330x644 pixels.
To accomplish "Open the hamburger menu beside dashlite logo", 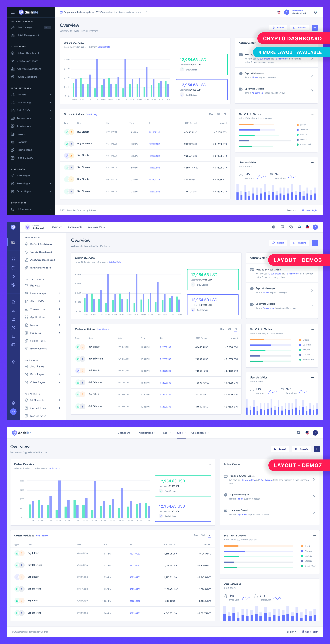I will pos(13,12).
